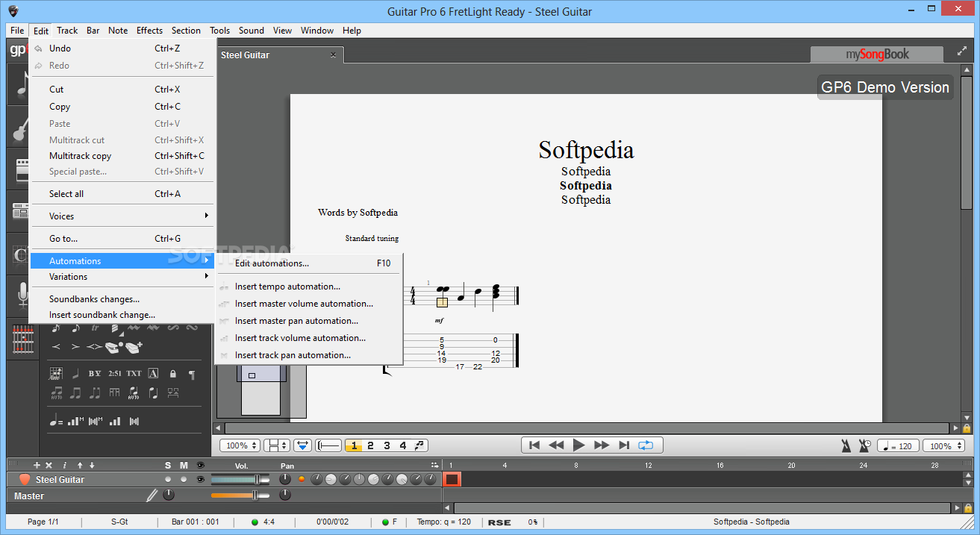The width and height of the screenshot is (980, 535).
Task: Click the crescendo and decrescendo hairpin icon
Action: point(95,347)
